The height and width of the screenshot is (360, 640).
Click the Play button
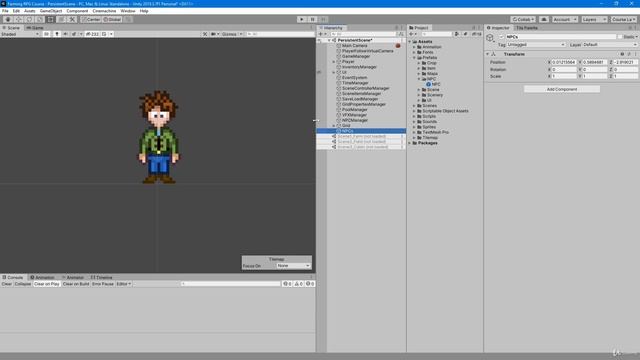(302, 19)
